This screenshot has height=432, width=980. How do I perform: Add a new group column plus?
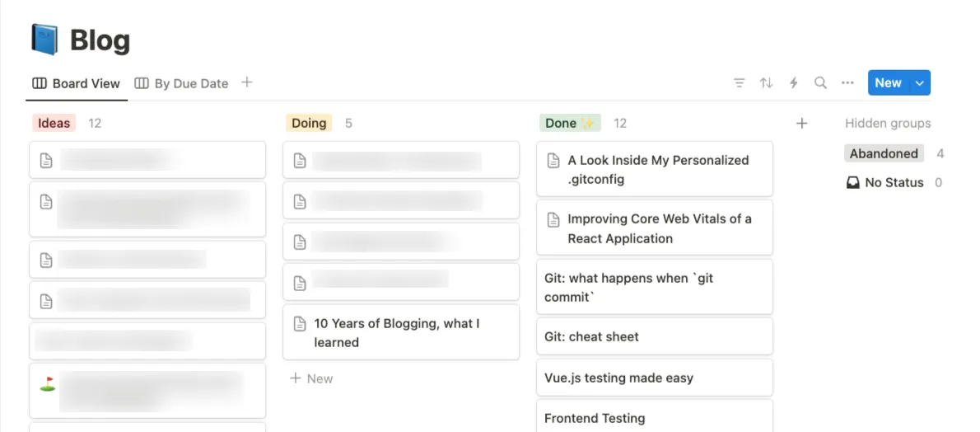pyautogui.click(x=802, y=124)
